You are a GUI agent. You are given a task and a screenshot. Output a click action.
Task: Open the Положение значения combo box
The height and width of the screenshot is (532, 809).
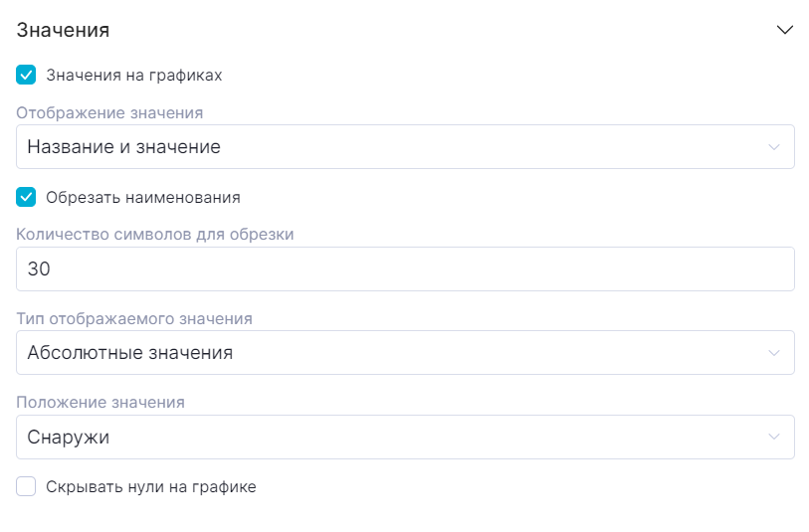[x=398, y=437]
